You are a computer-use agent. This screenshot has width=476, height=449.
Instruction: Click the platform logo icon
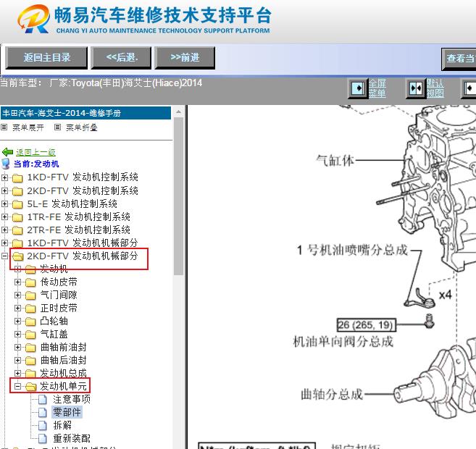coord(34,19)
